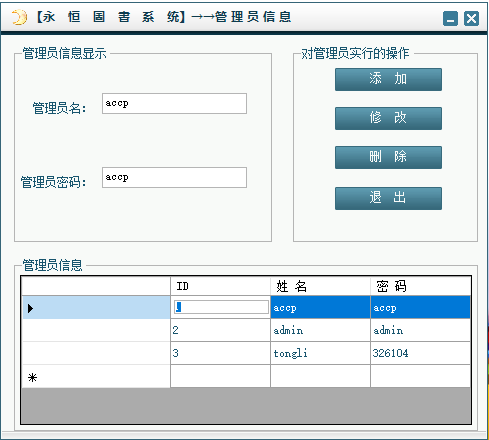
Task: Click the ID cell being edited in row one
Action: [x=221, y=307]
